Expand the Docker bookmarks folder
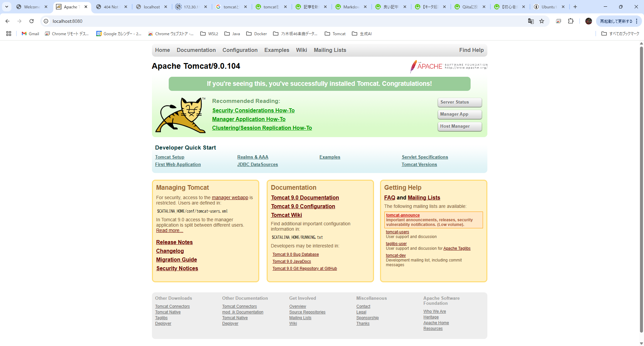This screenshot has width=644, height=346. 256,34
